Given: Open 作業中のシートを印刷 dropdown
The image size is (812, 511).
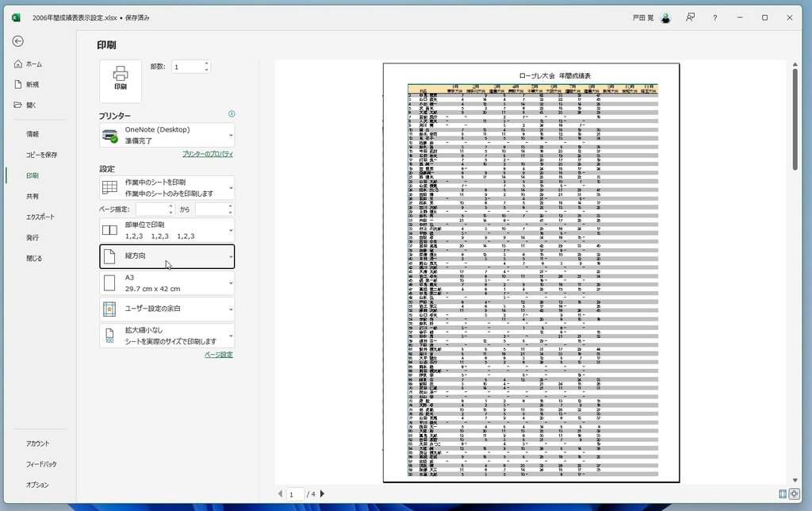Looking at the screenshot, I should pyautogui.click(x=167, y=187).
